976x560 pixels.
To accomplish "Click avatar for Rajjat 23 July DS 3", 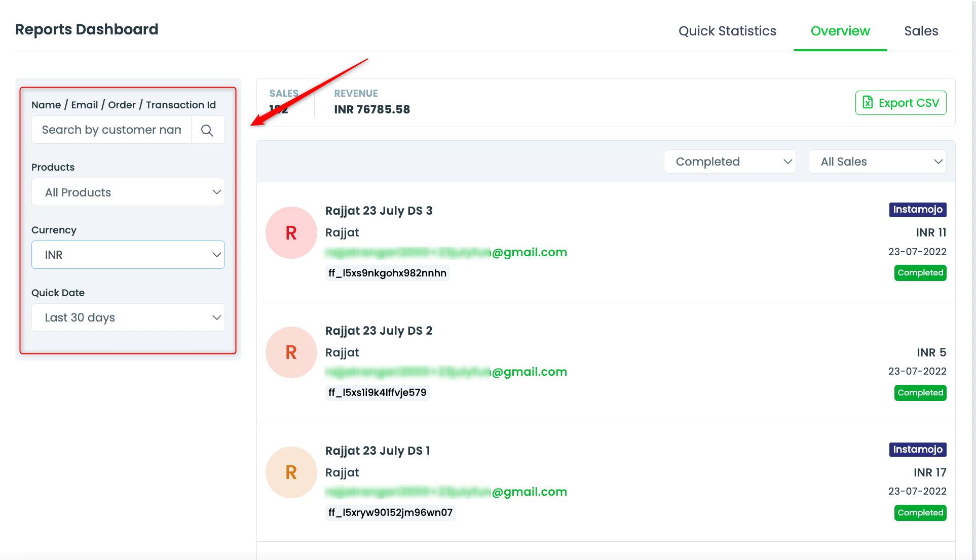I will pyautogui.click(x=291, y=233).
